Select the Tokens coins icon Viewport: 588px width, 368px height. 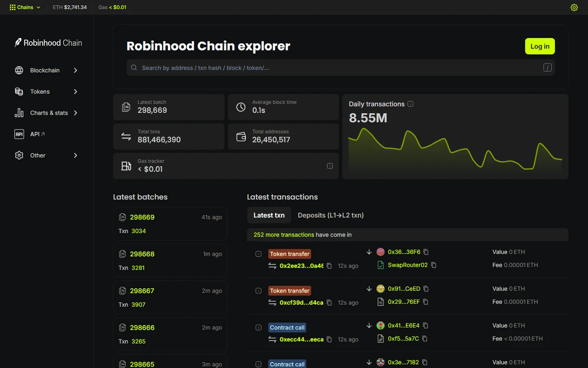pyautogui.click(x=19, y=92)
